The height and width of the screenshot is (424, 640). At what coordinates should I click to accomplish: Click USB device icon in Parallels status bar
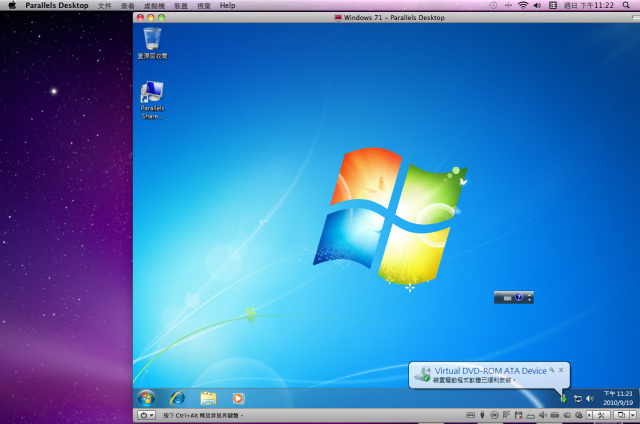click(482, 415)
